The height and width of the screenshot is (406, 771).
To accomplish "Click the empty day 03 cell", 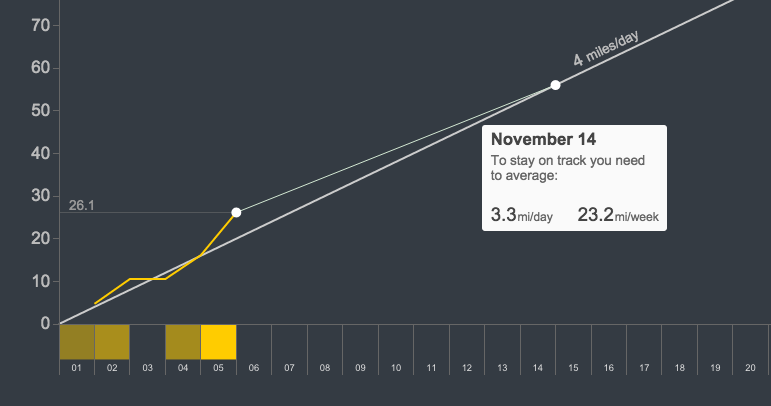I will [148, 342].
